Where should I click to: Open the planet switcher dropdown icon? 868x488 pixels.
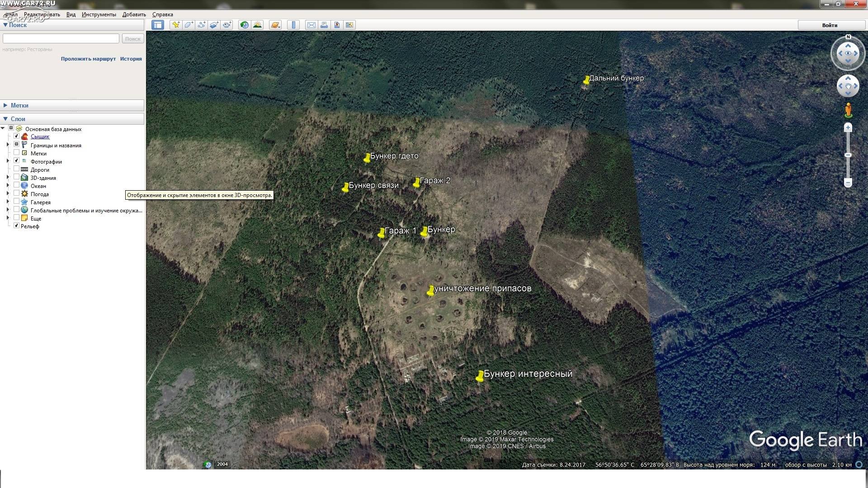coord(275,25)
